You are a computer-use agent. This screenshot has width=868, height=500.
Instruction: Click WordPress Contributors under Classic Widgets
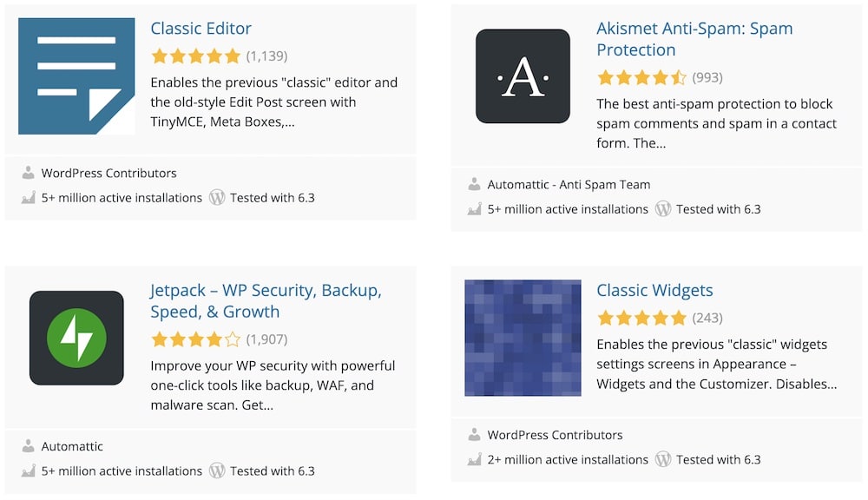(x=555, y=435)
